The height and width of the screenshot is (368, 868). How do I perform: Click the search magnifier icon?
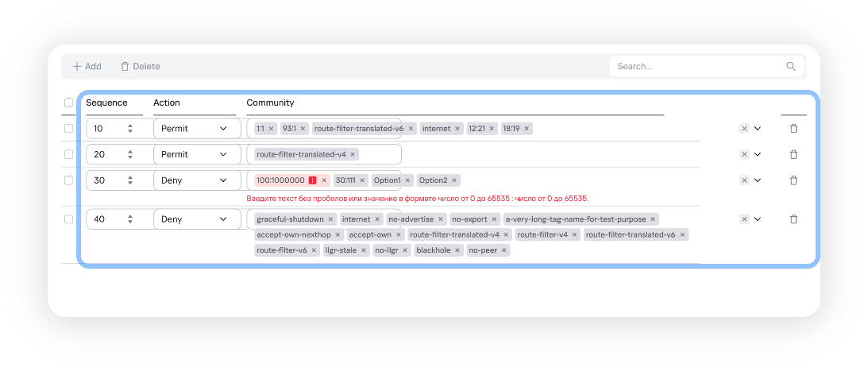click(x=791, y=67)
